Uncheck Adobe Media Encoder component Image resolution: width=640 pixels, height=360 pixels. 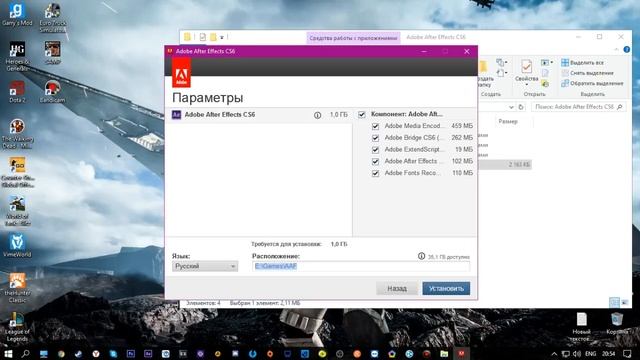(x=376, y=126)
